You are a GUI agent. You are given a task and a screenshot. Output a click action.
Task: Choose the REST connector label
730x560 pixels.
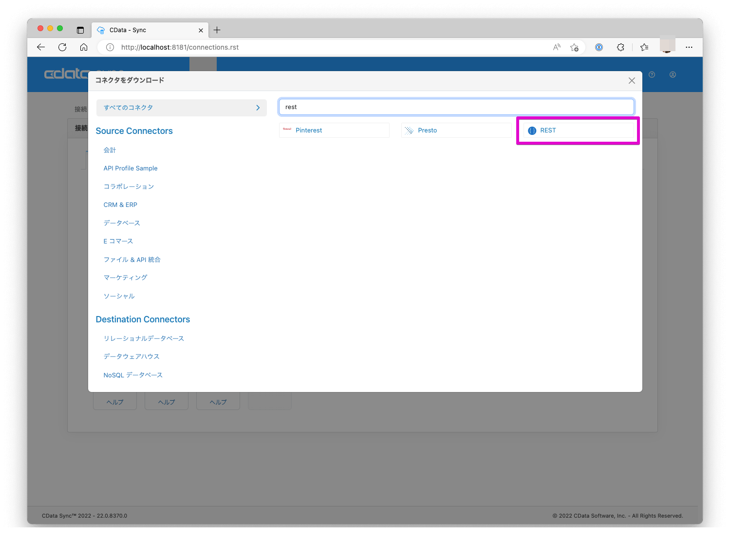point(548,131)
